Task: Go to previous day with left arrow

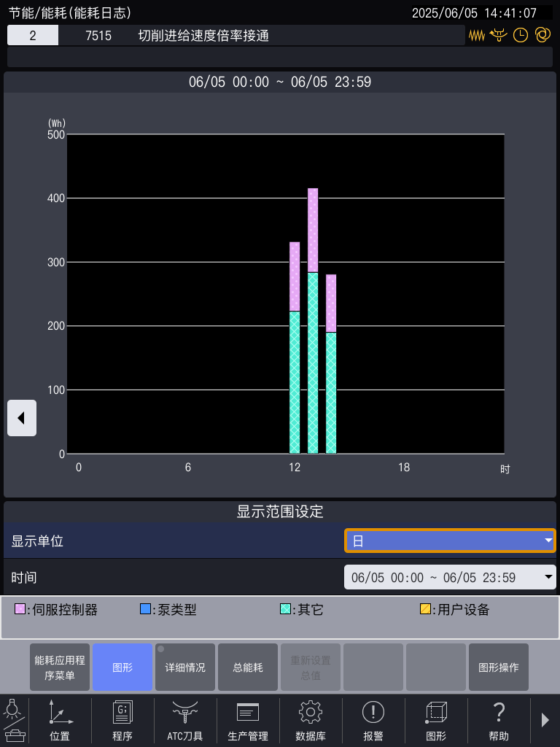Action: click(22, 418)
